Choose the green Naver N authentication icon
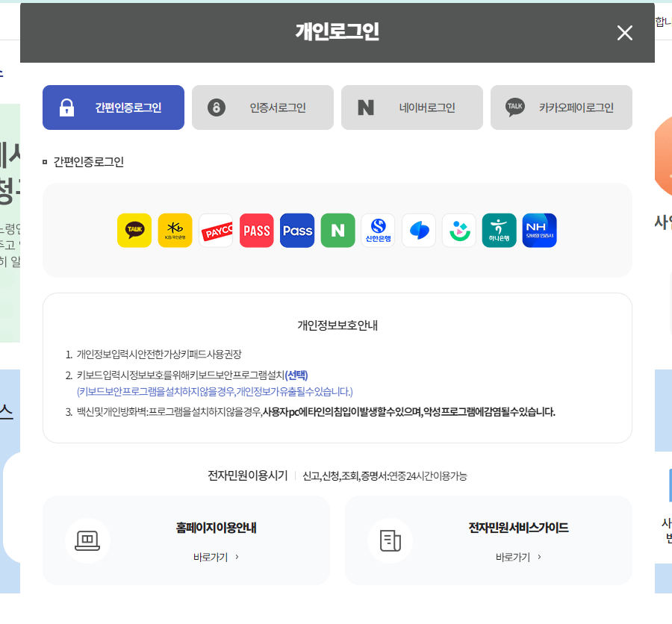 [337, 230]
